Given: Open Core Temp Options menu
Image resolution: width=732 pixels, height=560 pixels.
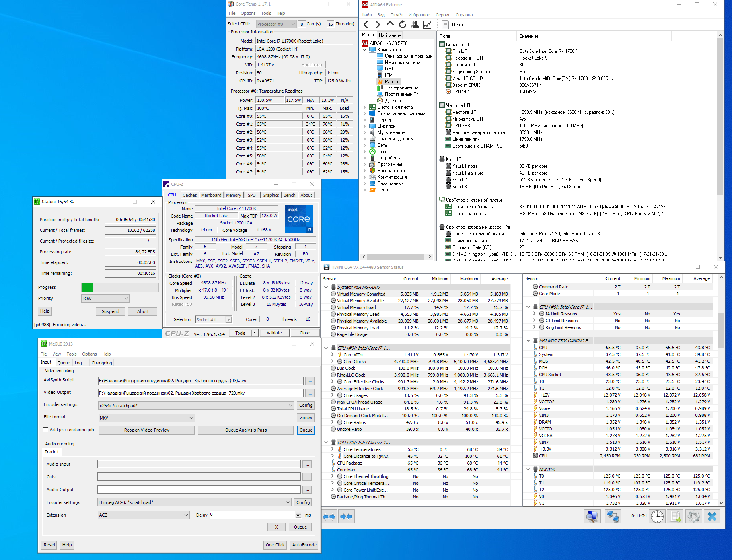Looking at the screenshot, I should (x=248, y=13).
